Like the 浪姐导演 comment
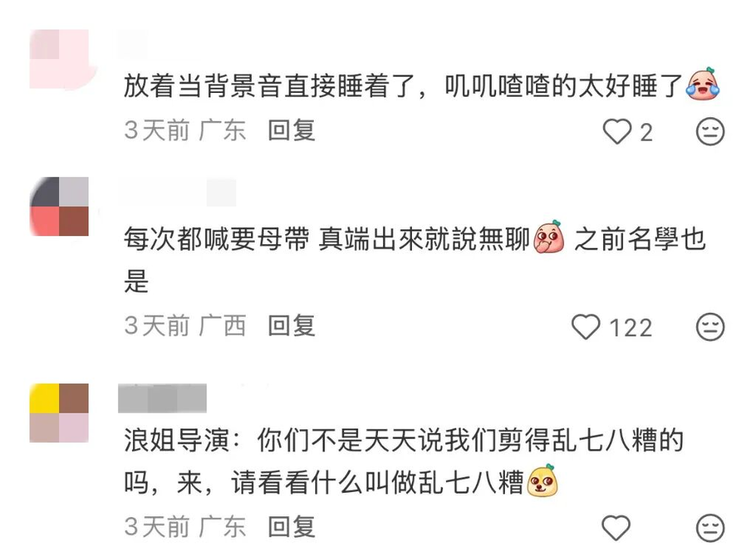The image size is (756, 551). [616, 528]
